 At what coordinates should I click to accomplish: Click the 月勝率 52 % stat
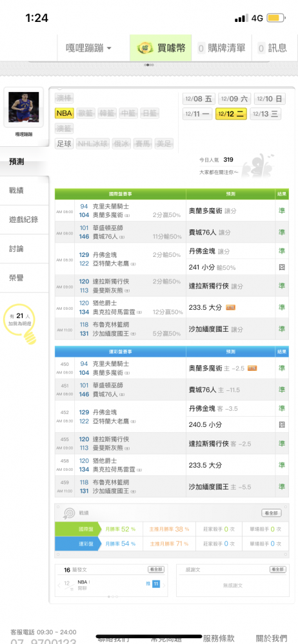click(x=120, y=529)
